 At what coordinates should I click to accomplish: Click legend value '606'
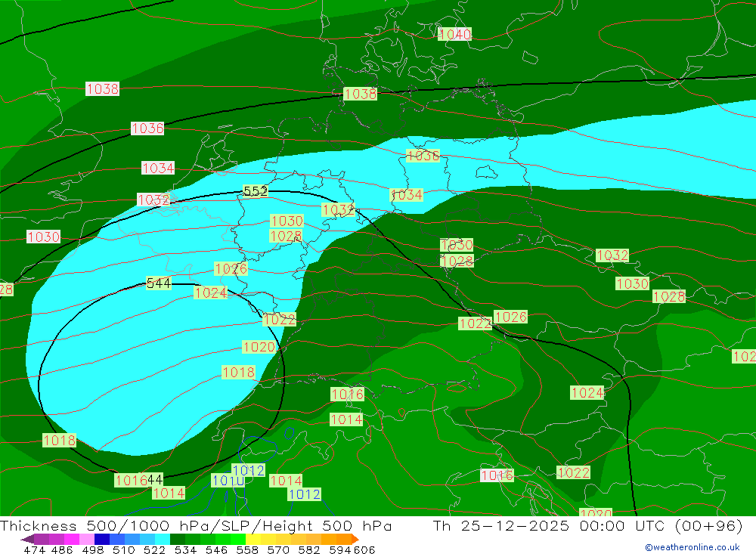coord(364,550)
